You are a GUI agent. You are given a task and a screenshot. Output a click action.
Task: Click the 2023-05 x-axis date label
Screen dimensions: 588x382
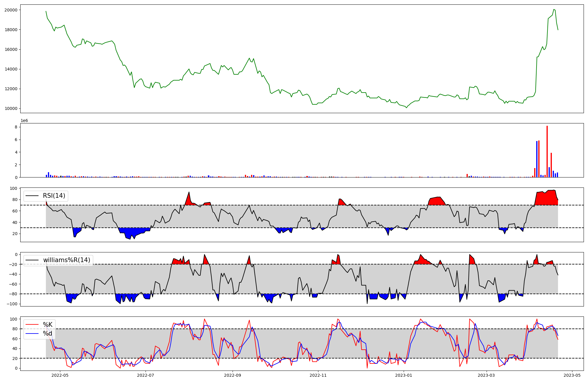[572, 375]
